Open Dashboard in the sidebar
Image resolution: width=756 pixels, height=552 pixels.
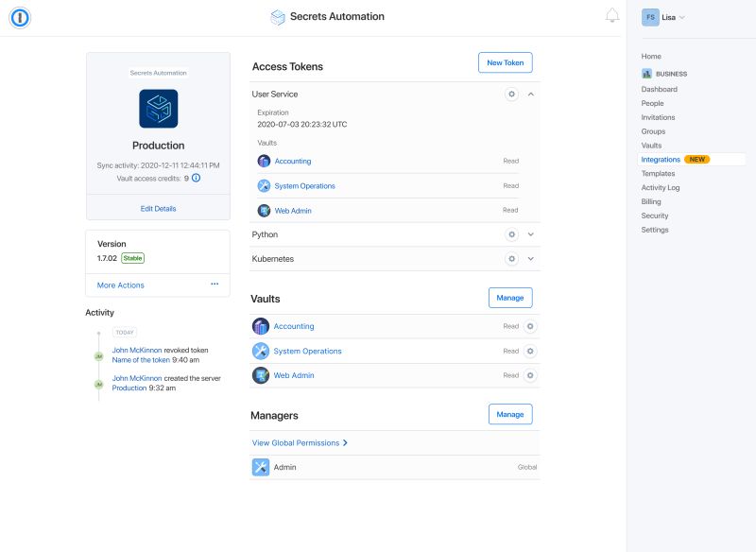(x=659, y=89)
